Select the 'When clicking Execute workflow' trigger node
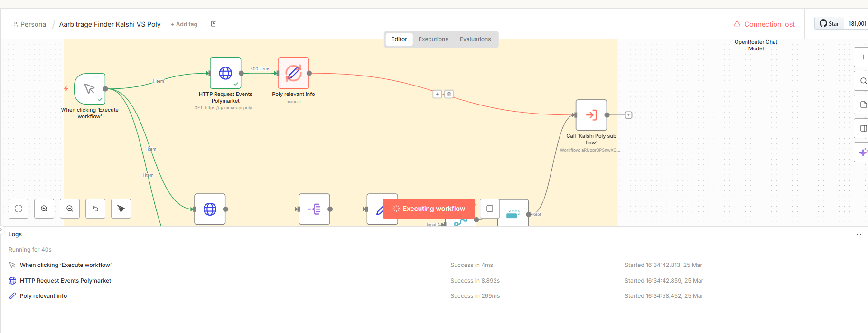Viewport: 868px width, 333px height. pos(90,89)
